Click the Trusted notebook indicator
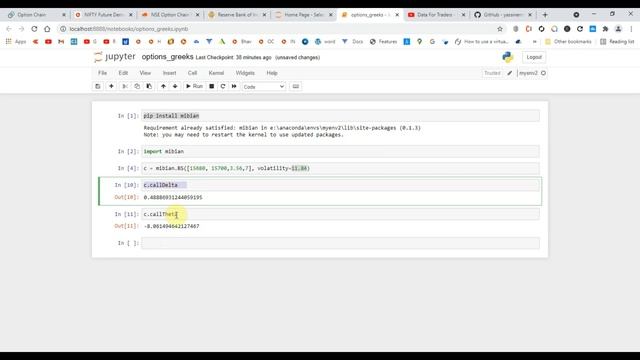Image resolution: width=640 pixels, height=360 pixels. click(492, 73)
